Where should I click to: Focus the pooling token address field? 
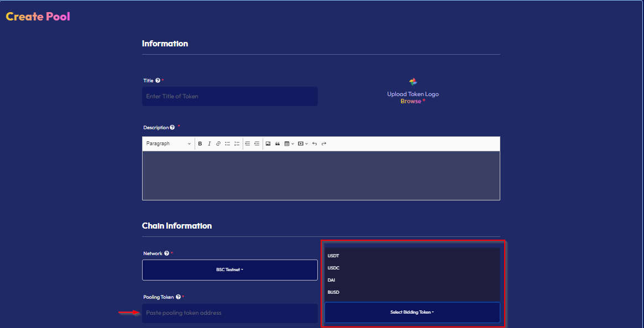230,313
